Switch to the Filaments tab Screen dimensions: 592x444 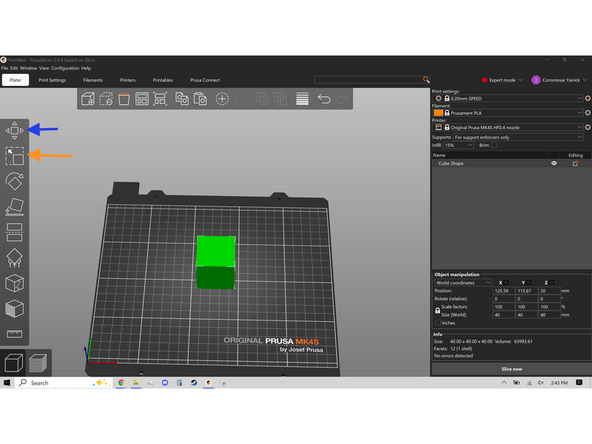[93, 80]
